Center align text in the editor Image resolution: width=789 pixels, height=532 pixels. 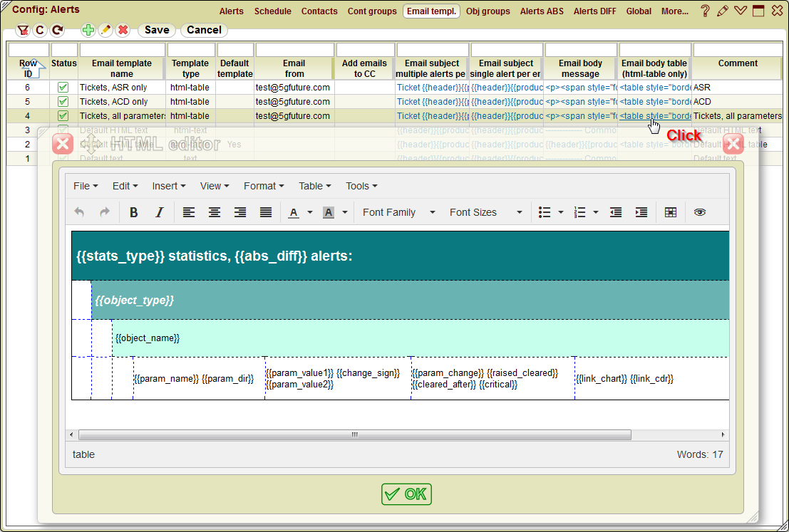(x=215, y=212)
